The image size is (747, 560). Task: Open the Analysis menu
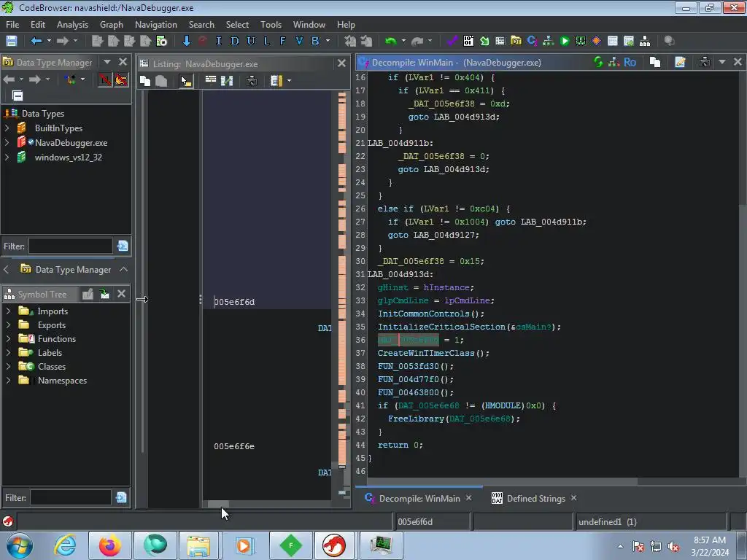(x=72, y=25)
